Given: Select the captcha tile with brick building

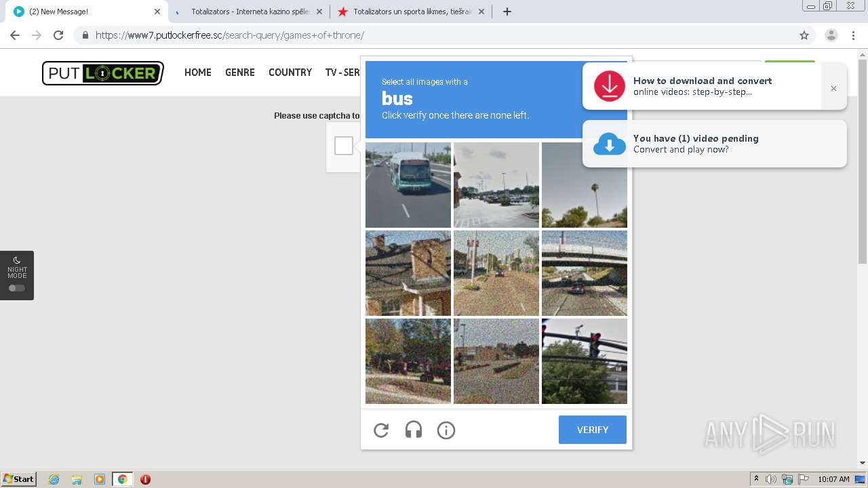Looking at the screenshot, I should point(408,273).
